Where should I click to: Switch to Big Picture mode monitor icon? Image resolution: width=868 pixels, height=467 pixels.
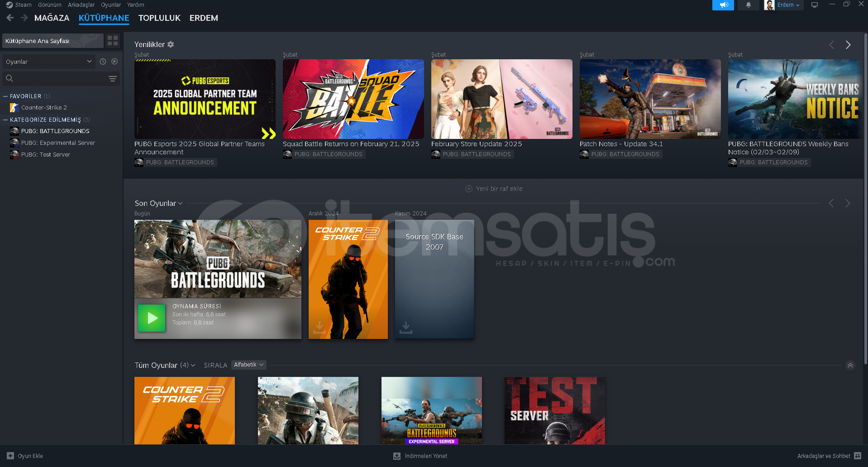coord(815,5)
